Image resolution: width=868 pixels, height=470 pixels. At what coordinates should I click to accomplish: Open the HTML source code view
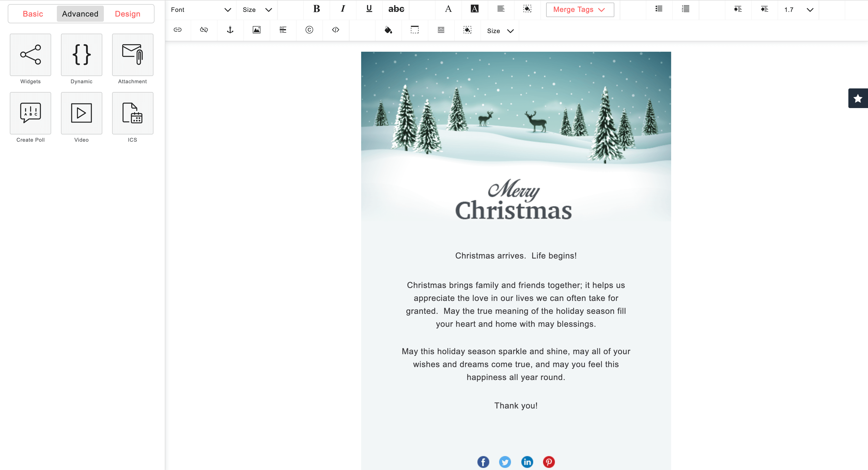click(x=336, y=30)
